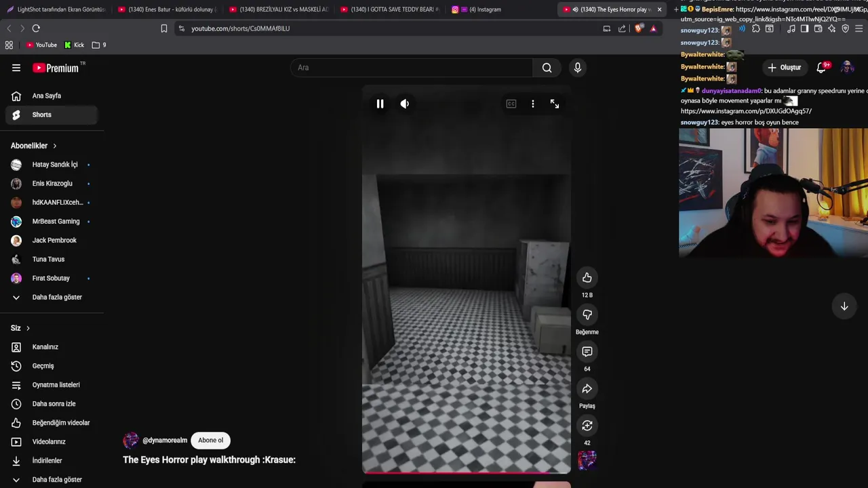Screen dimensions: 868x488
Task: Focus the Ara search field
Action: tap(412, 68)
